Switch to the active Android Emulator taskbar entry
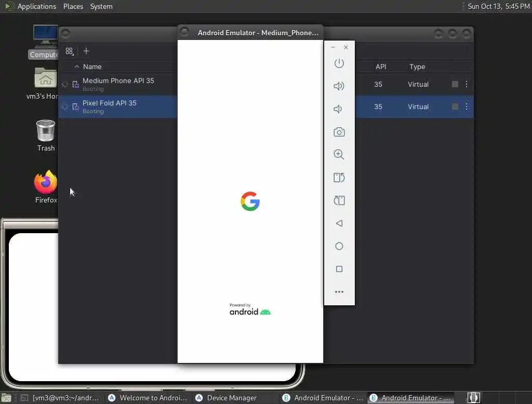The height and width of the screenshot is (404, 532). [410, 398]
